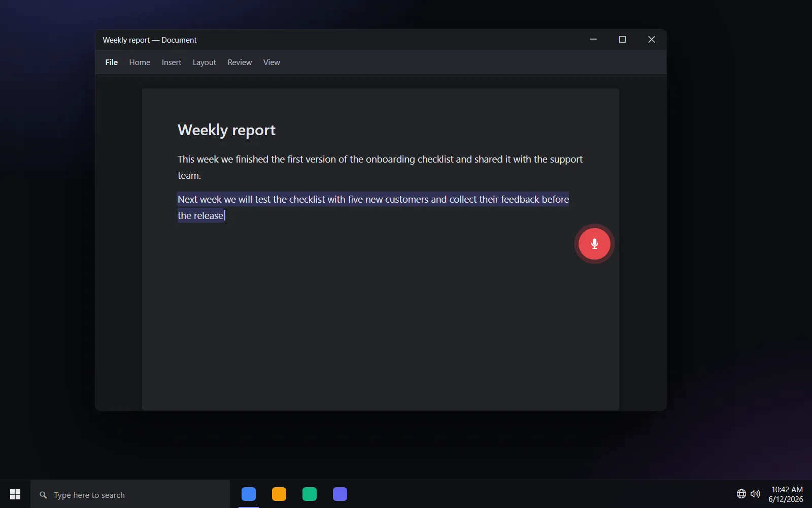
Task: Open the Review menu
Action: tap(240, 62)
